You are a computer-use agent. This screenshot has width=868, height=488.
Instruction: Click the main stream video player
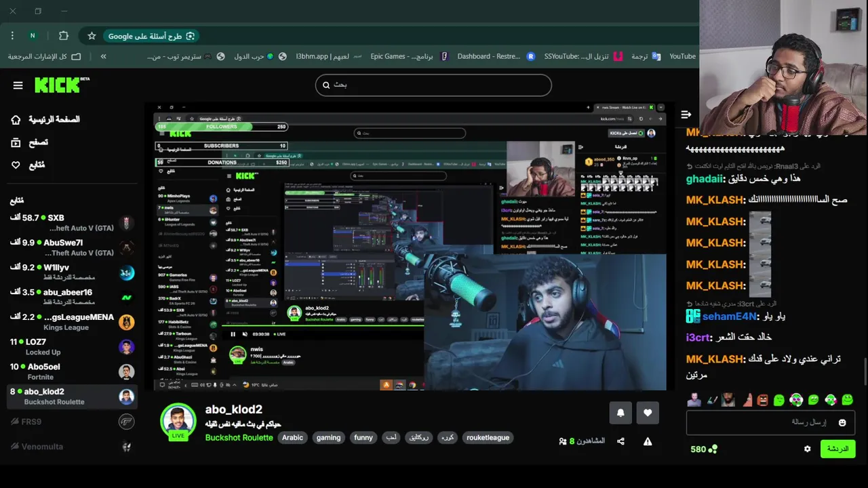pos(410,246)
